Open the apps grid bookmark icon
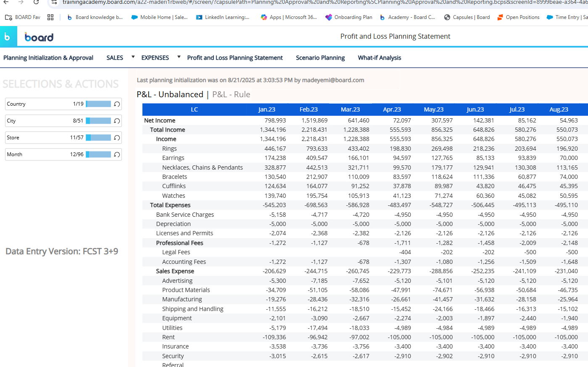 pyautogui.click(x=50, y=17)
